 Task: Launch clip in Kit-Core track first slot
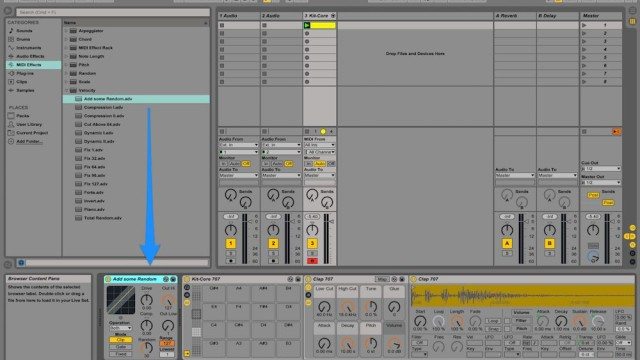point(307,25)
